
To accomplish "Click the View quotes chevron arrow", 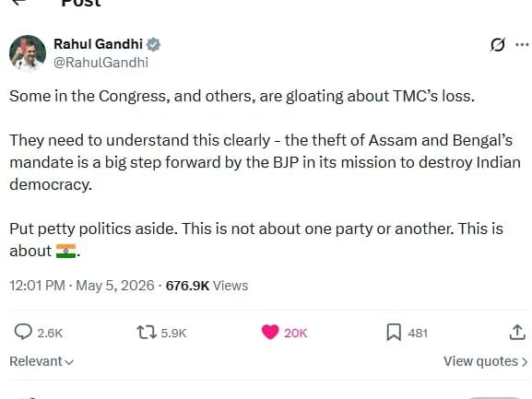I will 525,362.
